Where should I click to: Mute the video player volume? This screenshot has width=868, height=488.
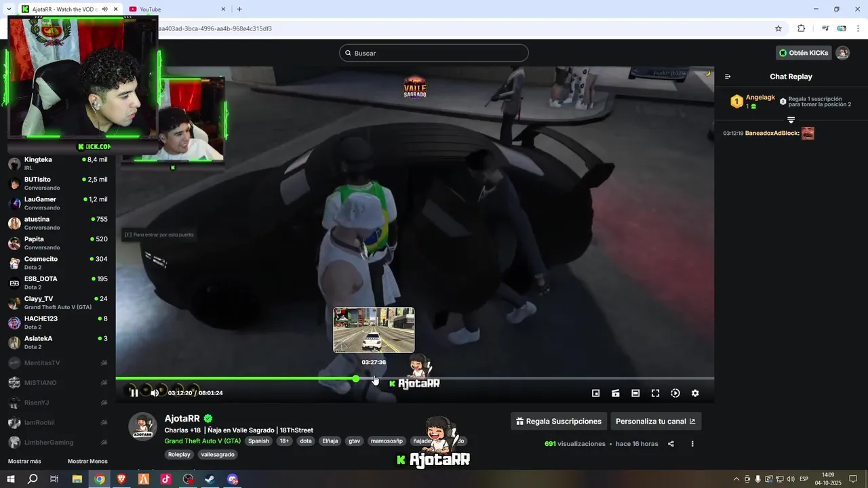(155, 393)
